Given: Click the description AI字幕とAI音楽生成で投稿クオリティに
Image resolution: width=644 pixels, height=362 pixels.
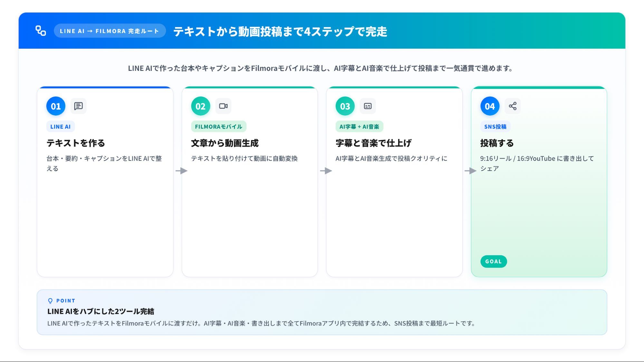Looking at the screenshot, I should (391, 158).
